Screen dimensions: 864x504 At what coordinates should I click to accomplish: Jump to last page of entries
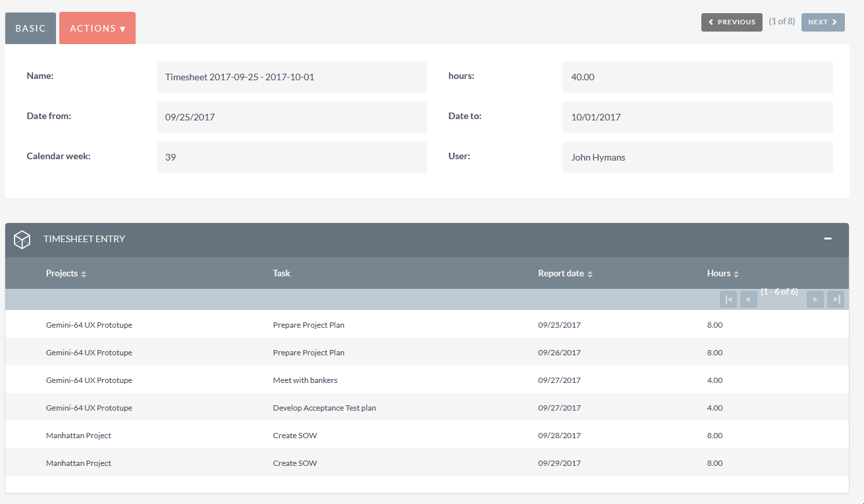coord(836,299)
